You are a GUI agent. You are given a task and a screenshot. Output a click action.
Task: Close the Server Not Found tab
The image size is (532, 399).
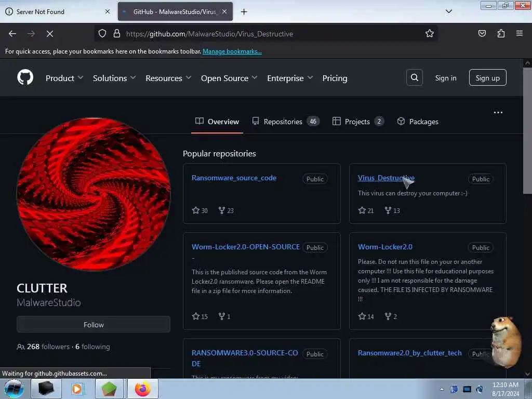107,11
